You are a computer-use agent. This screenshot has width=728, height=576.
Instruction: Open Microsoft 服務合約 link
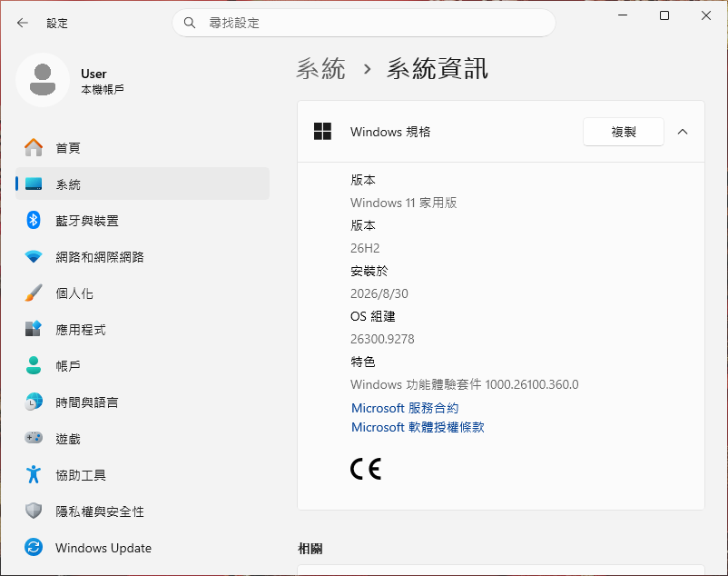coord(405,408)
